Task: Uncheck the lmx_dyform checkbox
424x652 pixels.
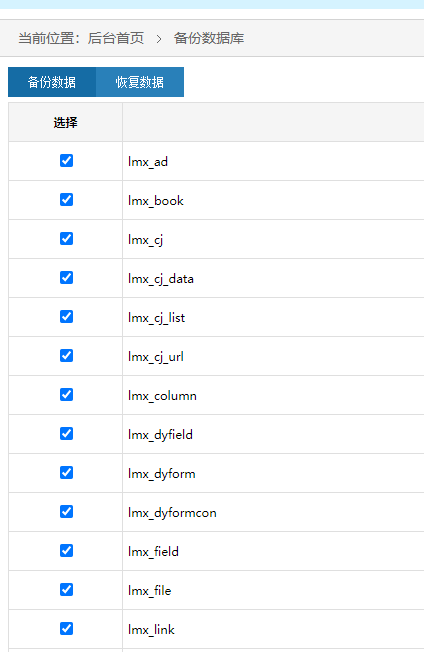Action: pos(67,472)
